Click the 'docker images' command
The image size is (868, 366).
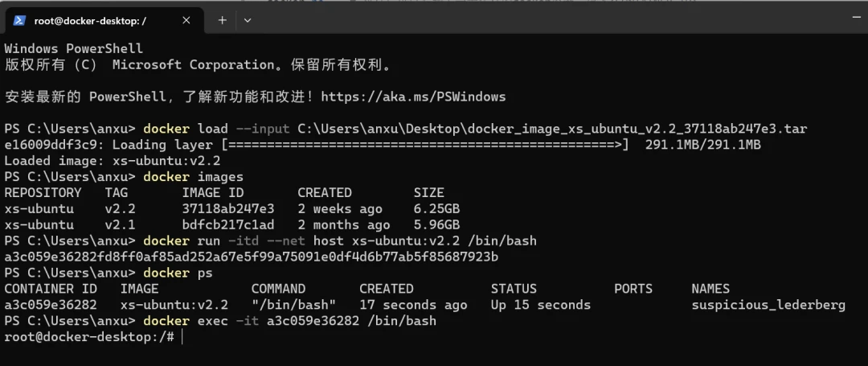point(193,177)
